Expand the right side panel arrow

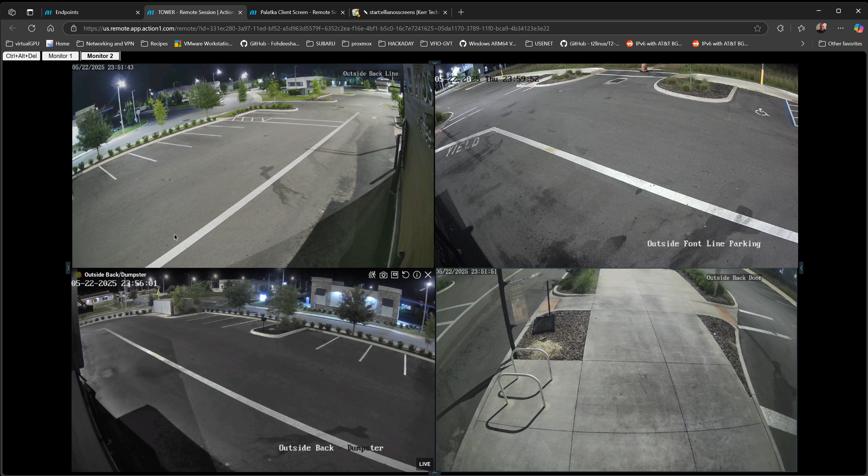[x=801, y=268]
